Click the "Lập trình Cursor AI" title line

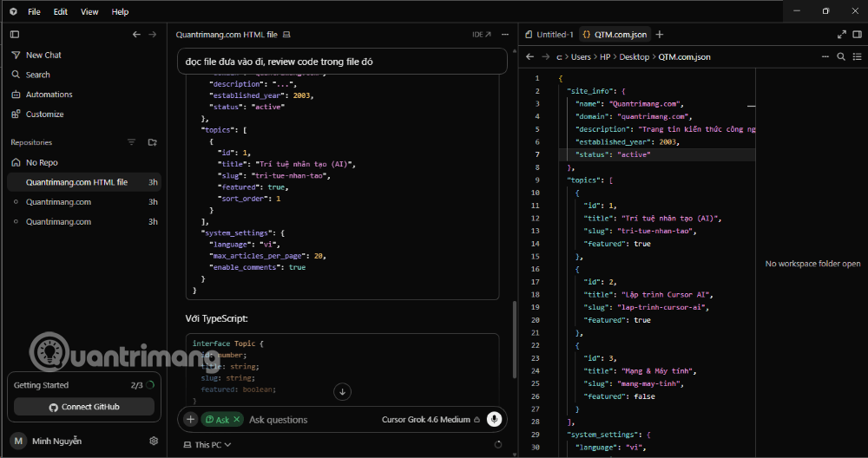coord(648,294)
